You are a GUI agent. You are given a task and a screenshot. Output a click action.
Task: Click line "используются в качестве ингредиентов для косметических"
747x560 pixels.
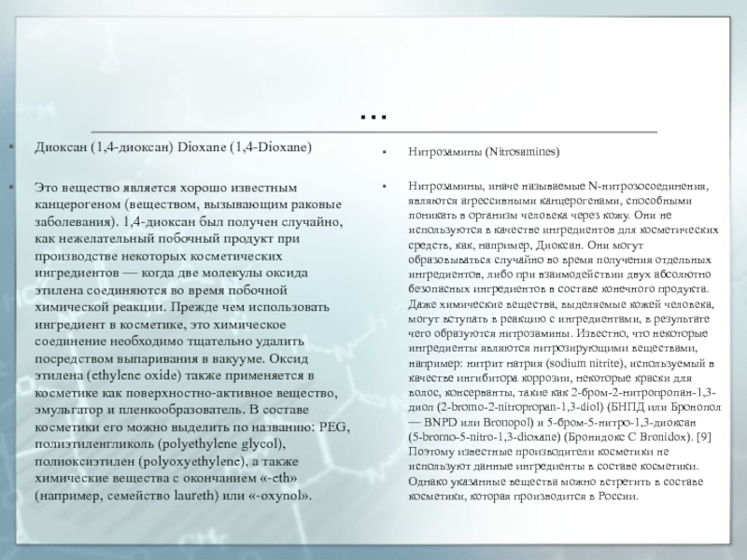coord(564,230)
